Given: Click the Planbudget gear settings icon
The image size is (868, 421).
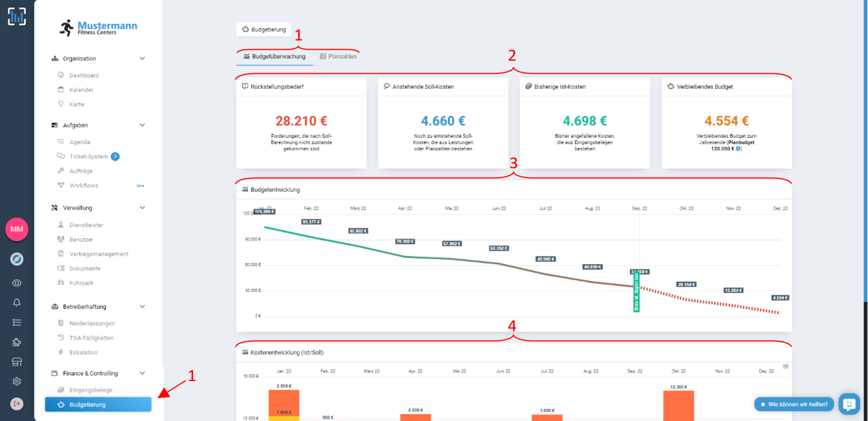Looking at the screenshot, I should 738,149.
